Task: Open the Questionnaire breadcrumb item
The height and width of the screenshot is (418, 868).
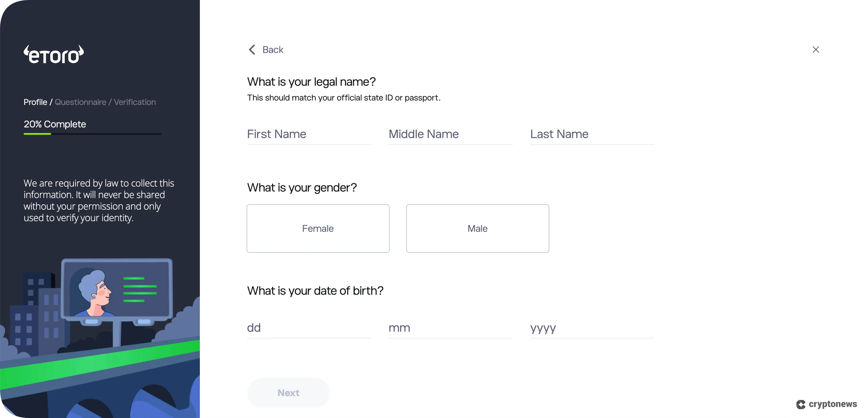Action: coord(80,102)
